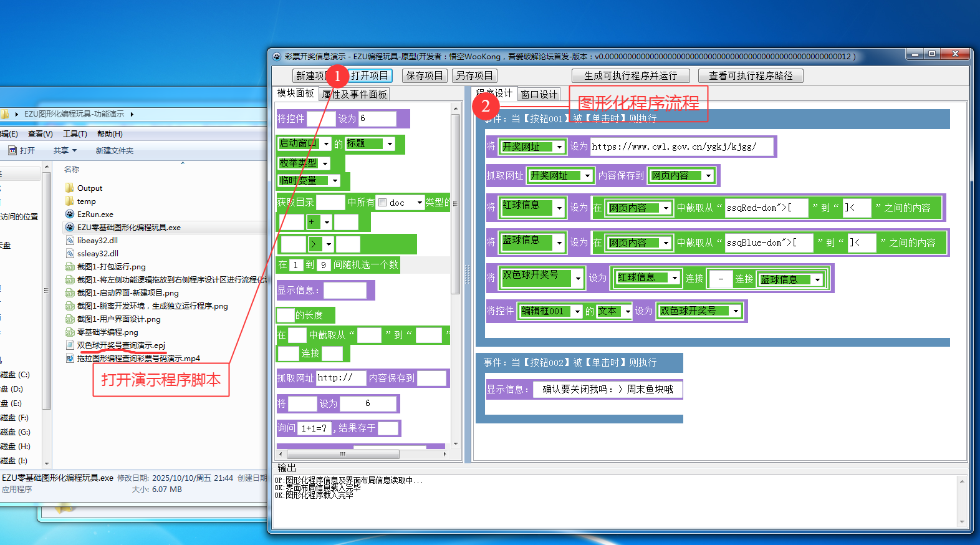Expand the 开奖网址 variable dropdown in set block
The width and height of the screenshot is (980, 545).
click(559, 147)
